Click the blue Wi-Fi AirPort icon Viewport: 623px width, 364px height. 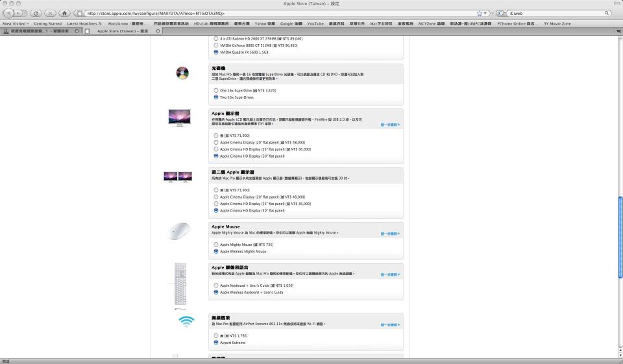[x=186, y=321]
